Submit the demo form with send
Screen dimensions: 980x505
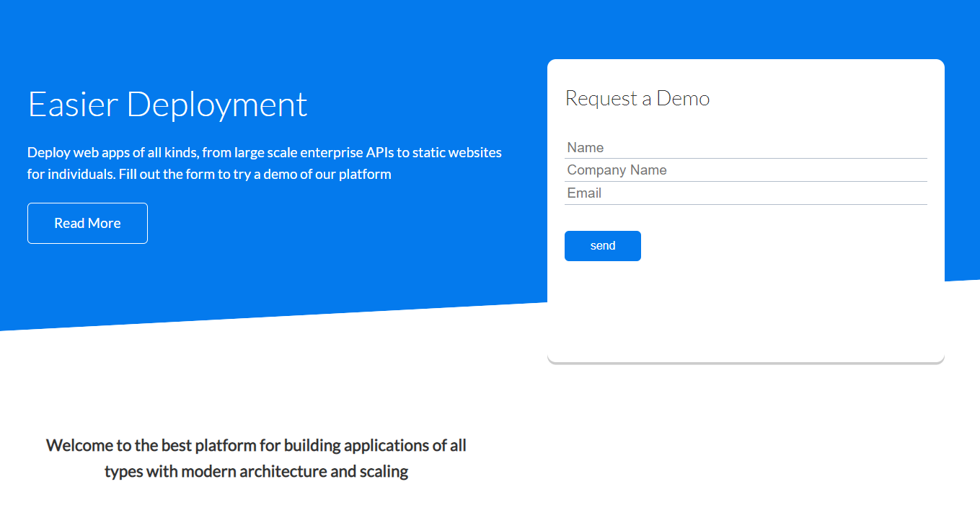click(x=602, y=246)
